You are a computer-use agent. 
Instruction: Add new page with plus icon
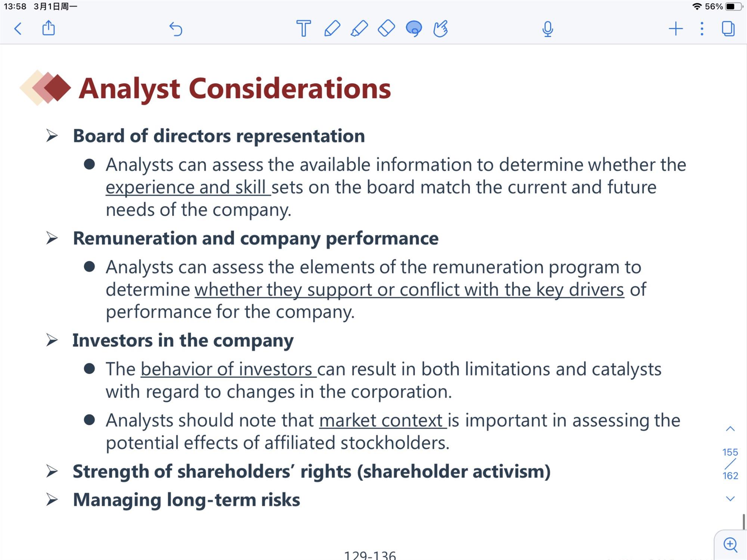click(x=676, y=29)
